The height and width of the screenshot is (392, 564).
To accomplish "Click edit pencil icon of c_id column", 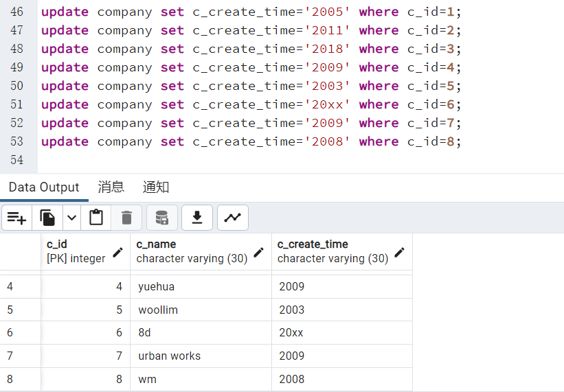I will (x=118, y=252).
